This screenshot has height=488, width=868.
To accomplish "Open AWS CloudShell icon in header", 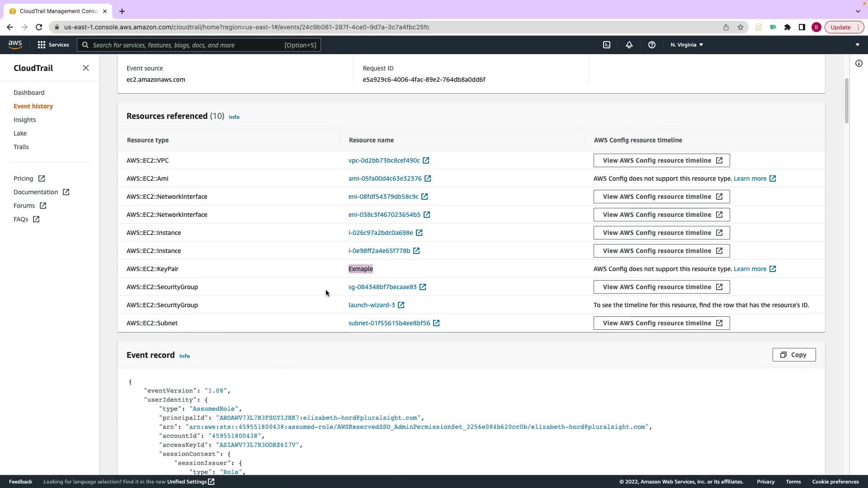I will (607, 45).
